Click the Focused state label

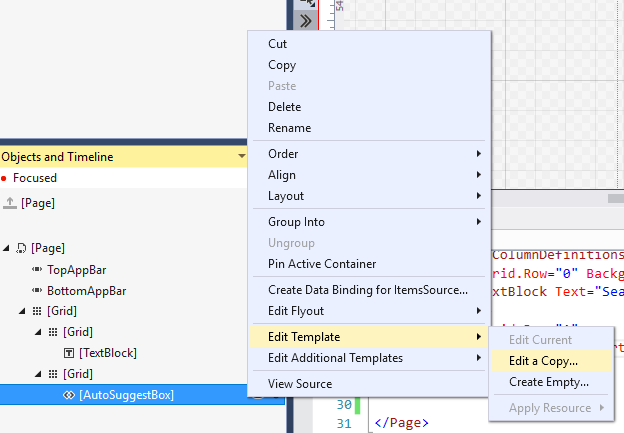35,178
